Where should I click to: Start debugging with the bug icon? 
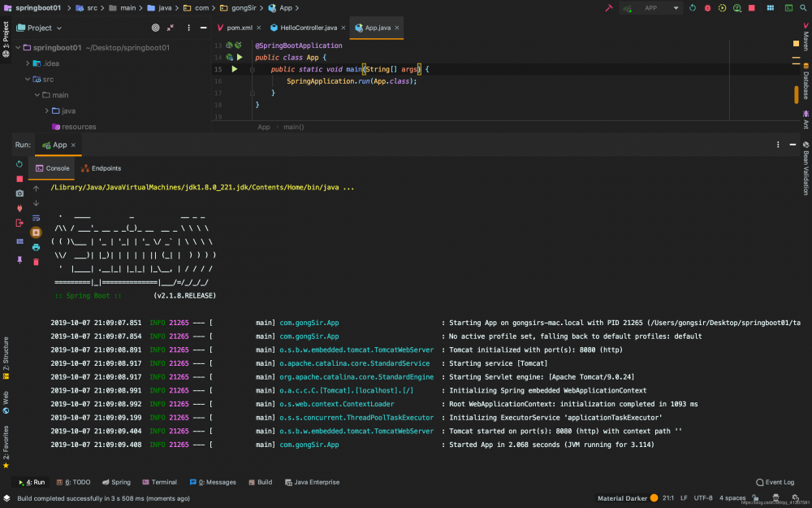pyautogui.click(x=706, y=8)
